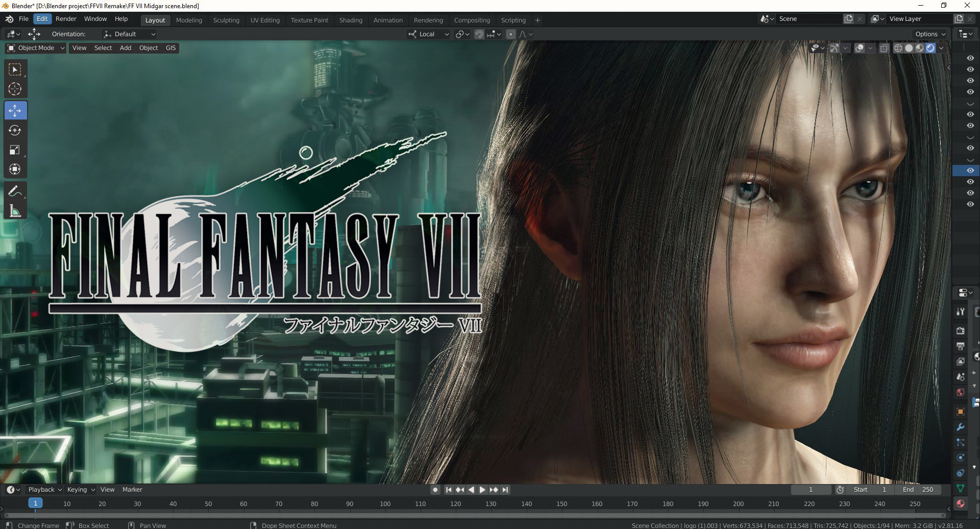Jump to previous keyframe

coord(460,490)
